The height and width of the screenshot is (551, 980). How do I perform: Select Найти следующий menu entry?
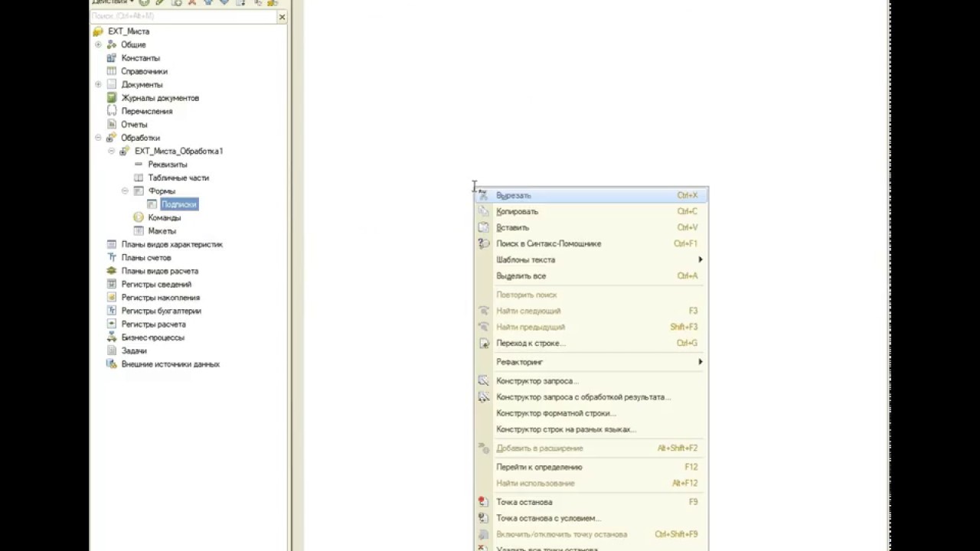coord(591,311)
